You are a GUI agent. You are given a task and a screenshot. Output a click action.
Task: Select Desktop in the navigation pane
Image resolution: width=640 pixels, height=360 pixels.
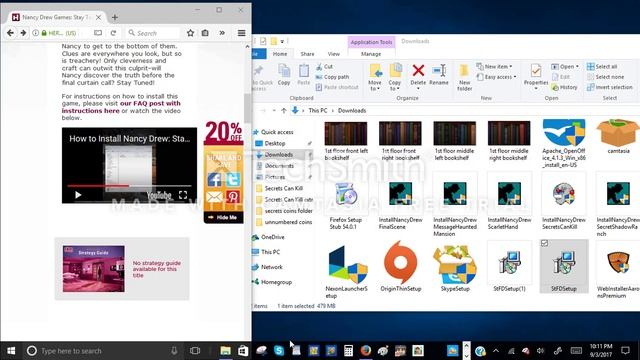(275, 143)
